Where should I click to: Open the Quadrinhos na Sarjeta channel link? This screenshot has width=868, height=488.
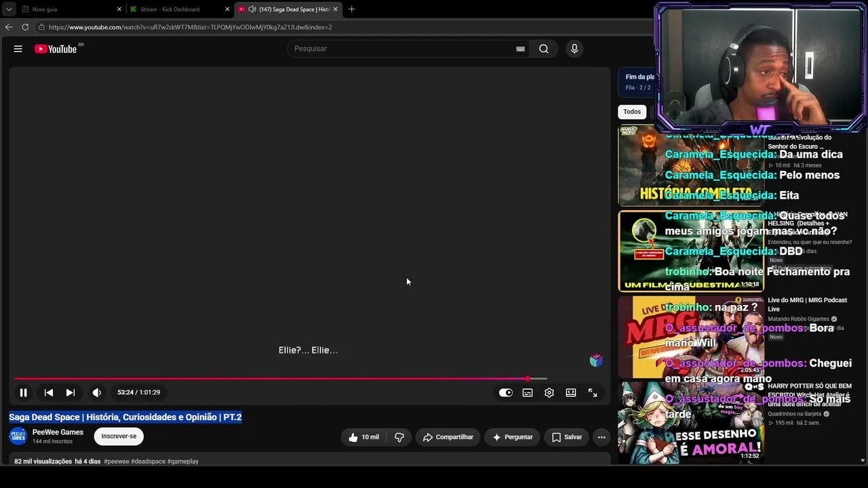tap(794, 414)
